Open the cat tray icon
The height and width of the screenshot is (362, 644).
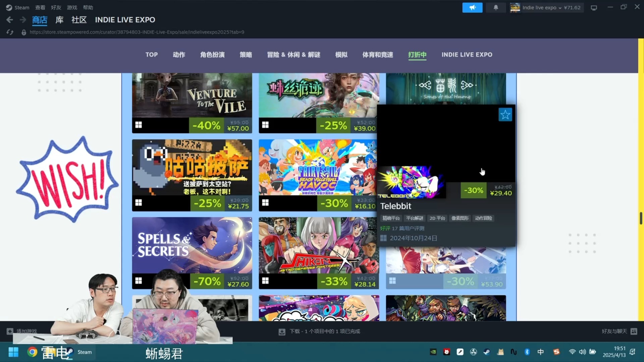click(x=500, y=352)
